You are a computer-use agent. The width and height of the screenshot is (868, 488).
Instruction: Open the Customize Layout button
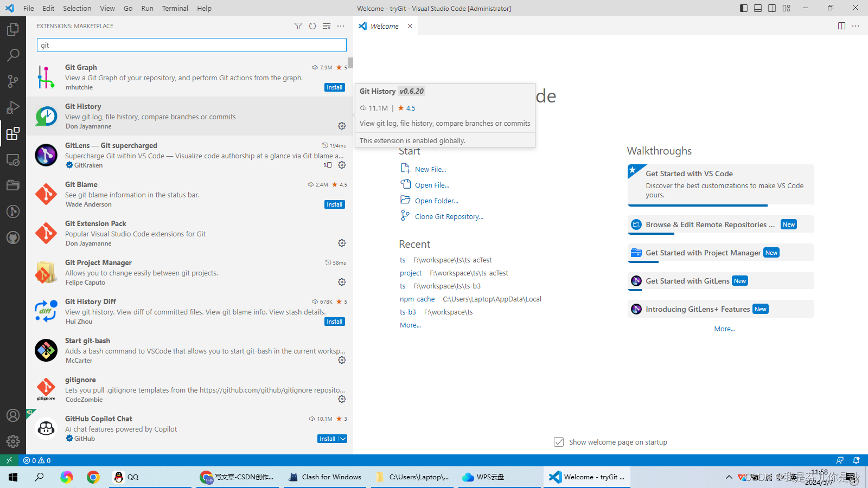[787, 8]
